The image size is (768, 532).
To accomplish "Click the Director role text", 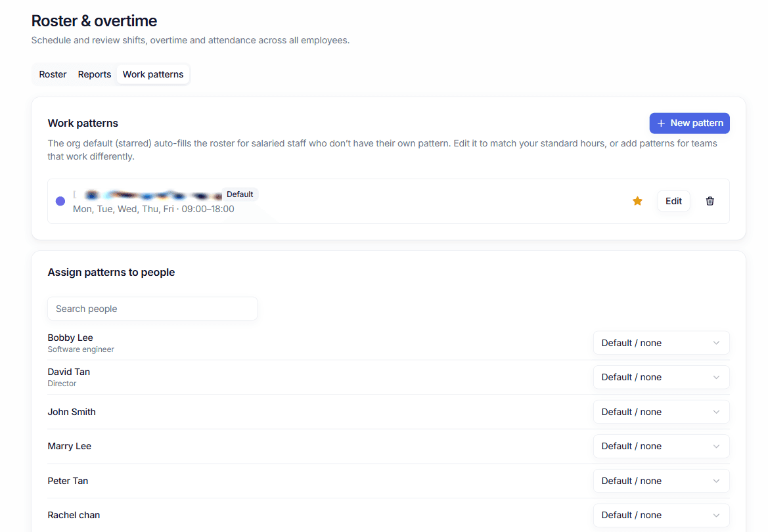I will [62, 384].
